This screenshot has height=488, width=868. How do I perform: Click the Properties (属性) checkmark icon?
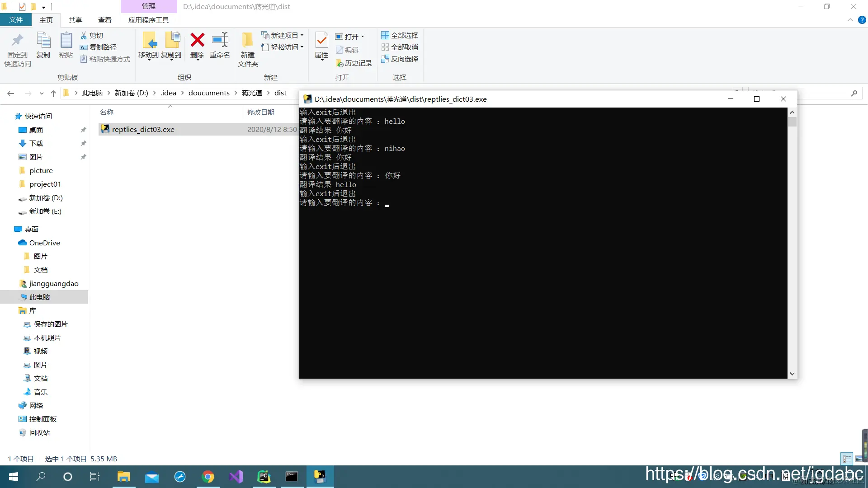[x=321, y=41]
